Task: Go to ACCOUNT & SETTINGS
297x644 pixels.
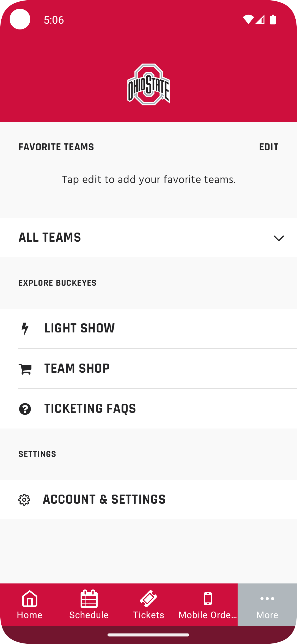Action: (x=104, y=500)
